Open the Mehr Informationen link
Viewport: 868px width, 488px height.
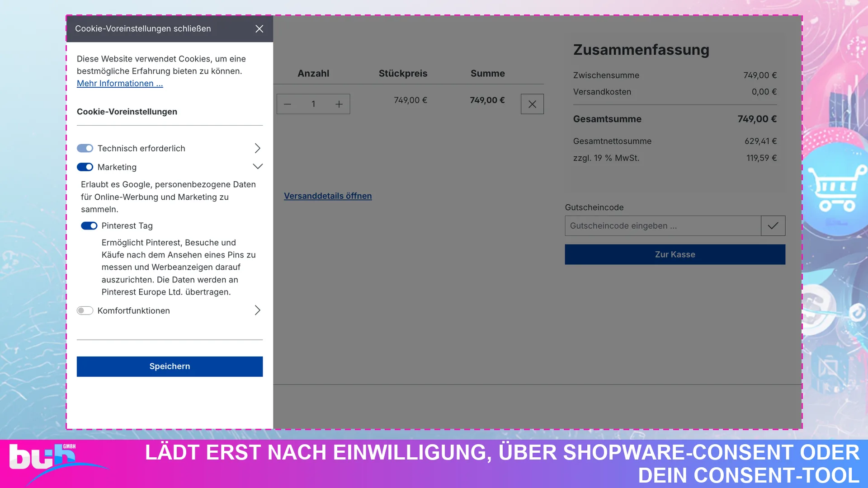point(120,83)
